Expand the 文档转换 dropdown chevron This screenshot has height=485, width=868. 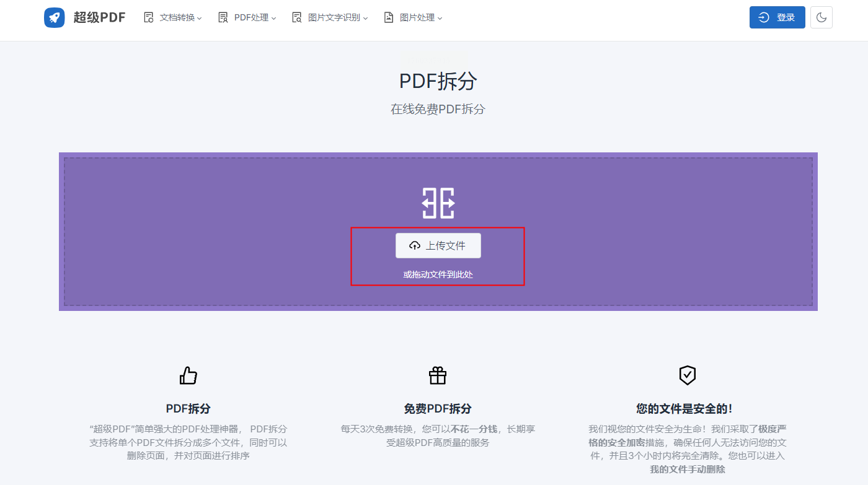pyautogui.click(x=200, y=19)
